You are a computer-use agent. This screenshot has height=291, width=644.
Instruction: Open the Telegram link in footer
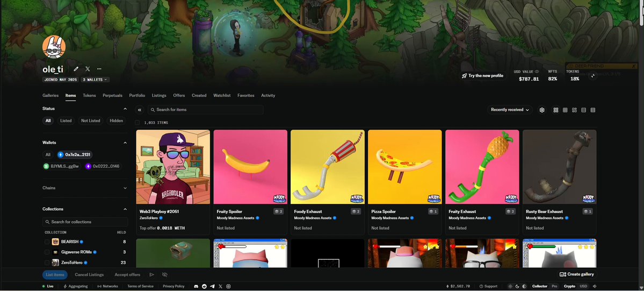(x=212, y=286)
